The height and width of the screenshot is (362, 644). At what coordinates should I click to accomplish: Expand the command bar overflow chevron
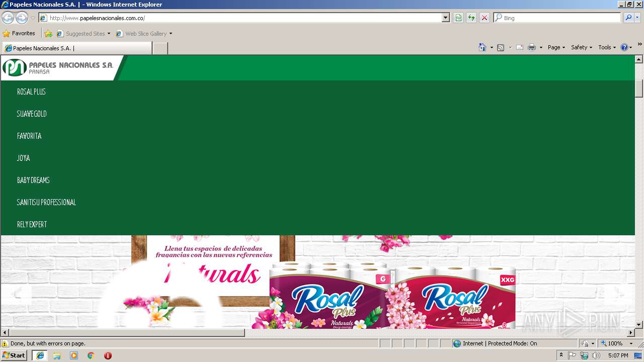[x=639, y=45]
